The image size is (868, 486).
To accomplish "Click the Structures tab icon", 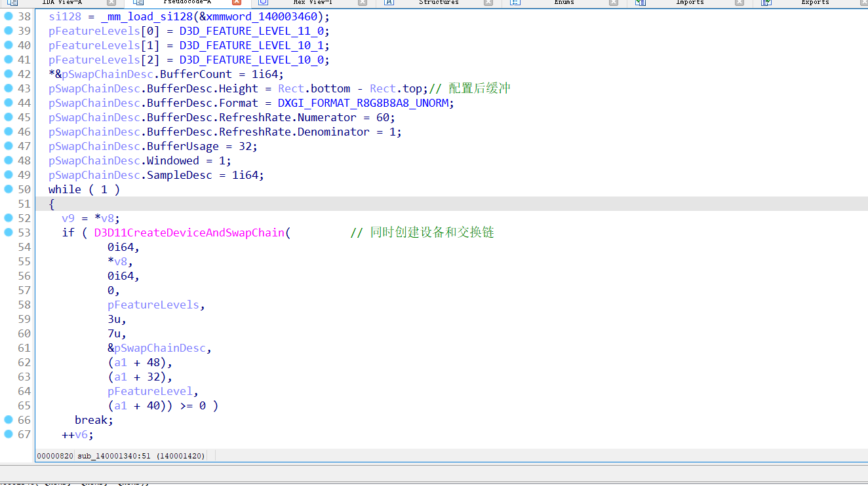I will pyautogui.click(x=389, y=3).
